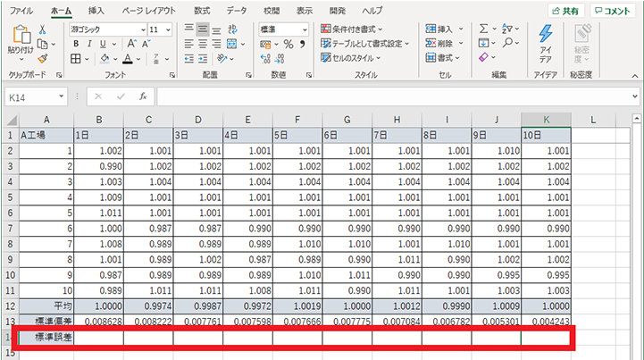Click the text orientation icon
The width and height of the screenshot is (644, 360).
pos(222,59)
